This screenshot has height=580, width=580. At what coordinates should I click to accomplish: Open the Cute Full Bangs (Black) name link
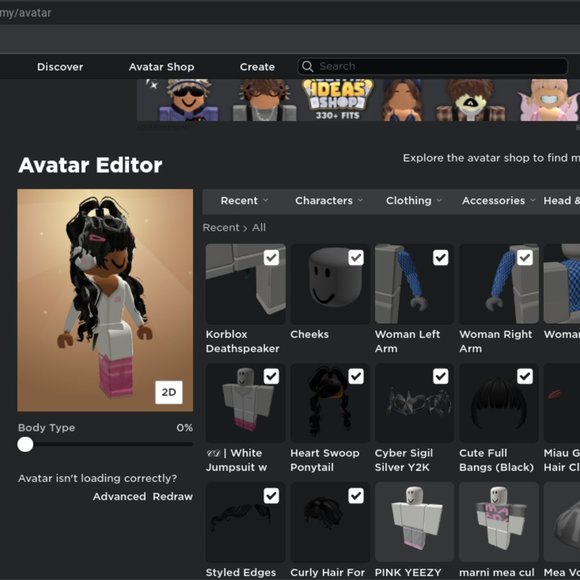496,460
